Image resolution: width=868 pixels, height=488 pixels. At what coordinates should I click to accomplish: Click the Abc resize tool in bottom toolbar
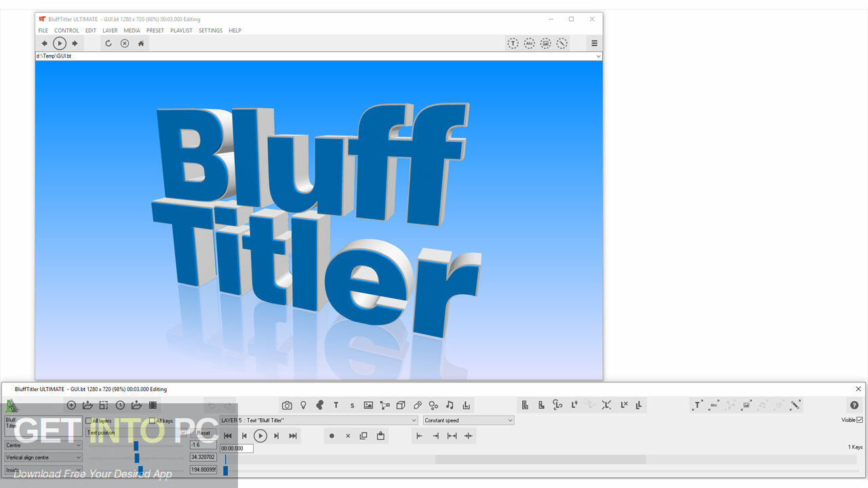(x=713, y=405)
